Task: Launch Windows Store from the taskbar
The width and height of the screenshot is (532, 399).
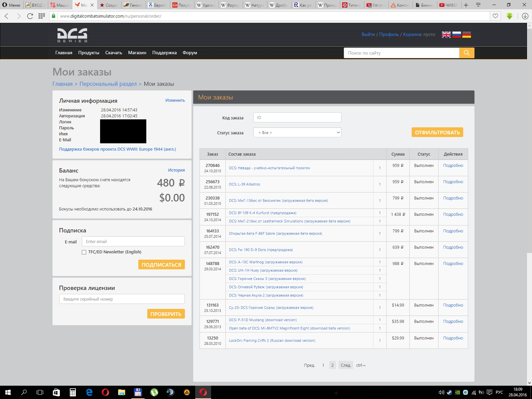Action: tap(56, 392)
